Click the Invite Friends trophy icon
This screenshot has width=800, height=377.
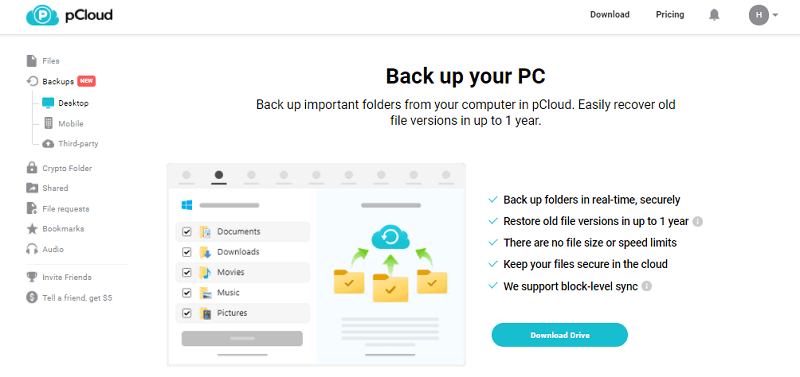pos(32,277)
